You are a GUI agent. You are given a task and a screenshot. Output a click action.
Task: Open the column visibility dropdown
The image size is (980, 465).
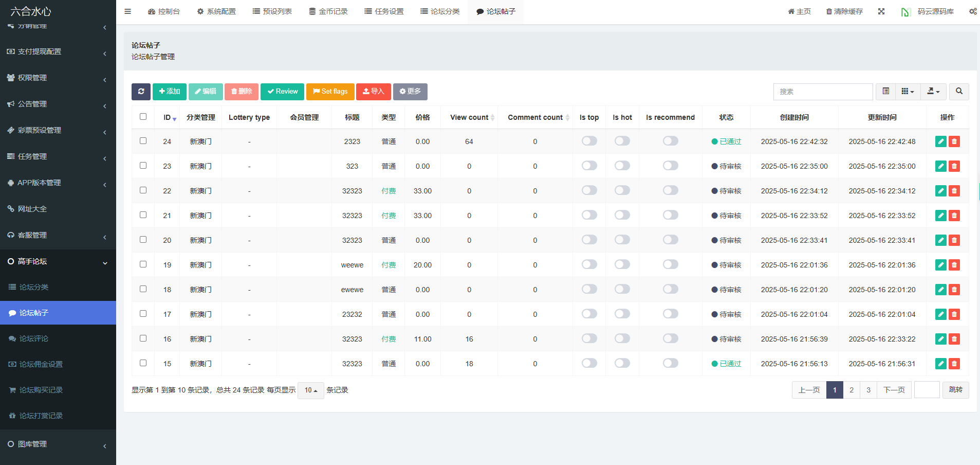tap(908, 92)
